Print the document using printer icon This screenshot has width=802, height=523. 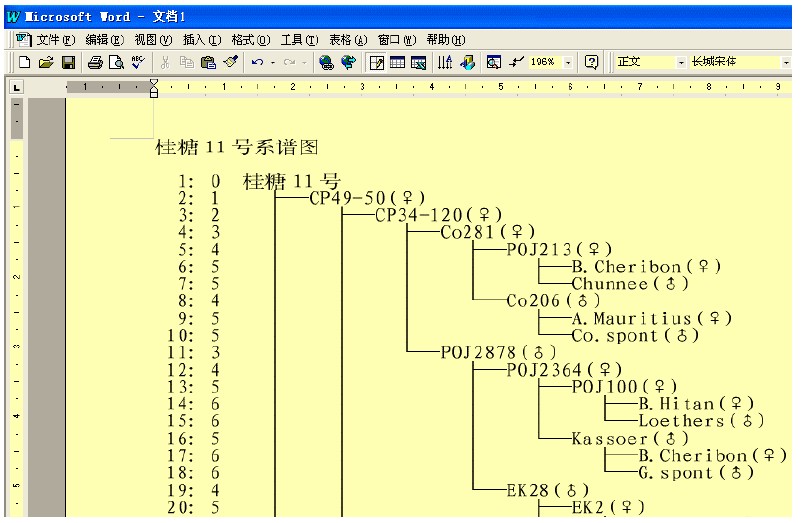95,62
